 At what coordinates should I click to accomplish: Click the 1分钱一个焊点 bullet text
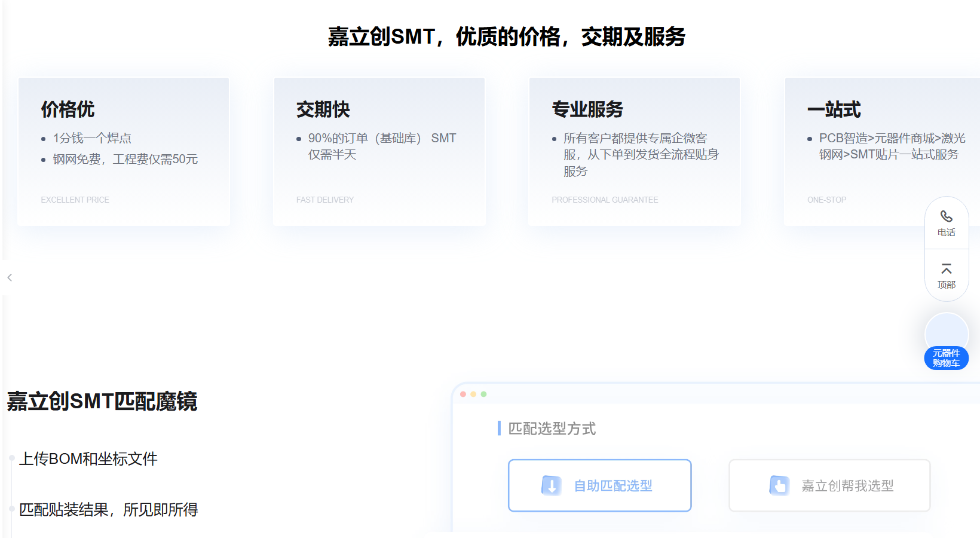point(92,138)
